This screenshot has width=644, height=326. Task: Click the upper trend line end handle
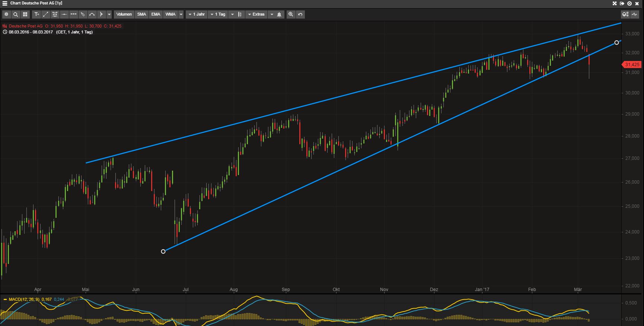[x=616, y=43]
